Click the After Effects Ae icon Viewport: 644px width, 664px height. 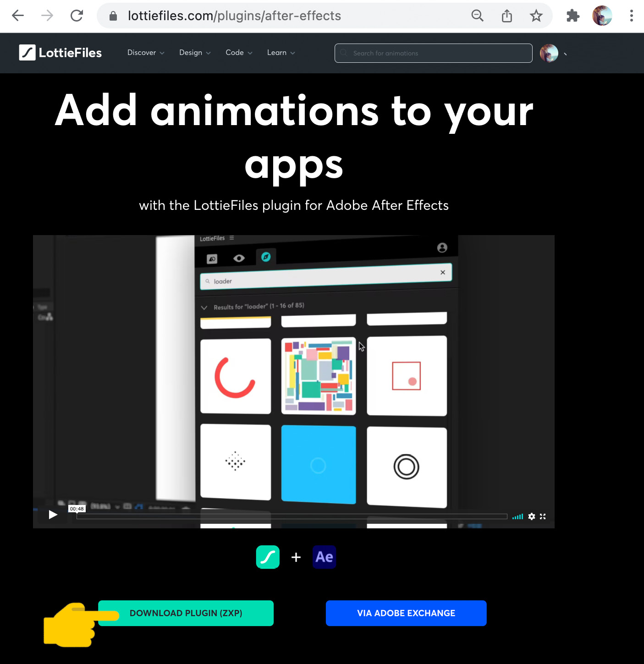pos(325,557)
